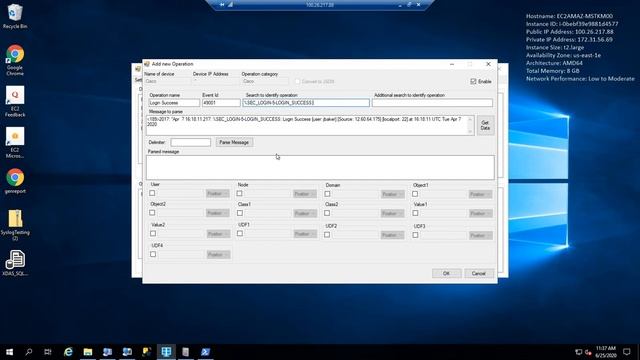Open the UDF4 Position dropdown
This screenshot has height=360, width=640.
coord(218,255)
